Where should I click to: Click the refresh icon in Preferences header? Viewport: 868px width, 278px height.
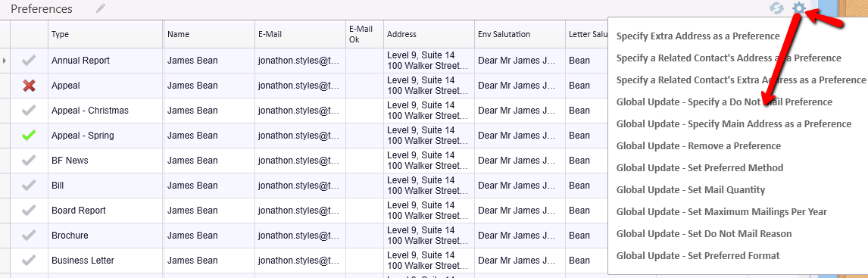pos(777,8)
